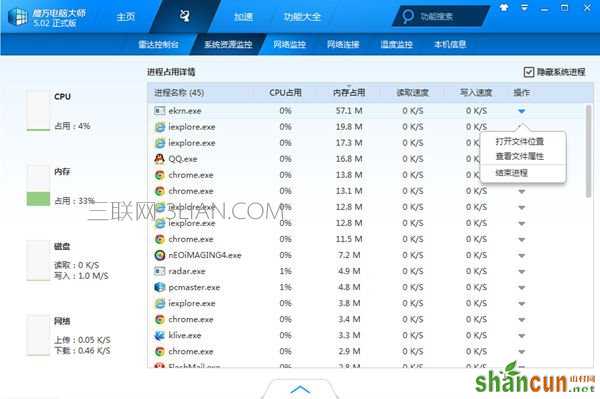Viewport: 600px width, 399px height.
Task: Open operations dropdown for klive.exe row
Action: (x=522, y=336)
